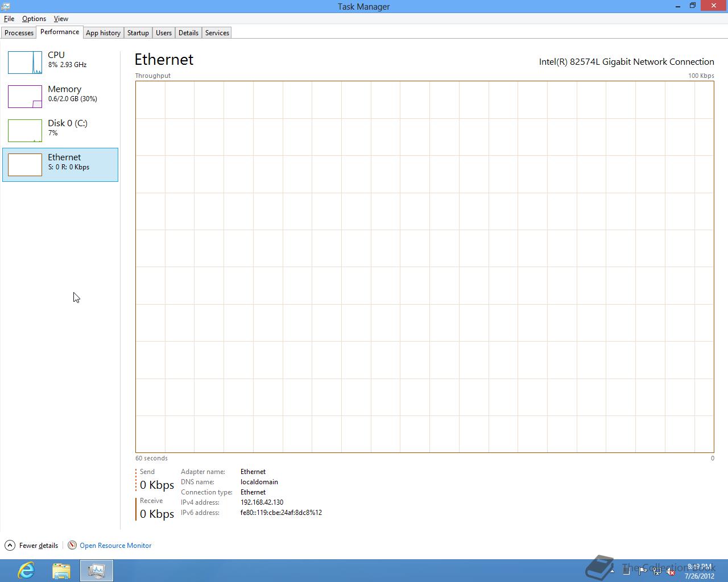The width and height of the screenshot is (728, 582).
Task: Select the Performance tab
Action: pyautogui.click(x=60, y=32)
